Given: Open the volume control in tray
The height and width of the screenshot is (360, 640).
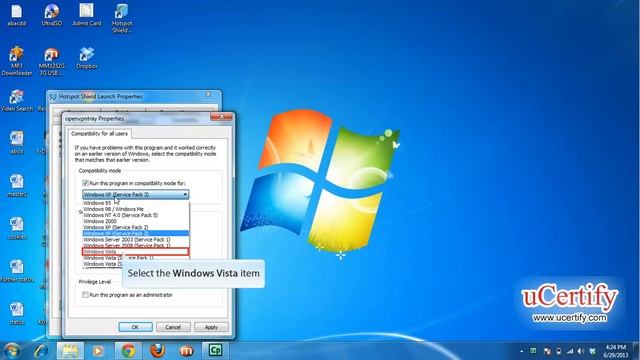Looking at the screenshot, I should (x=581, y=351).
